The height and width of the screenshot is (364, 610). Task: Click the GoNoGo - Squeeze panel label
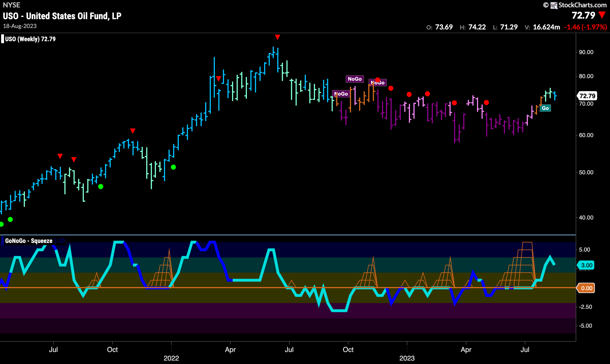coord(29,241)
